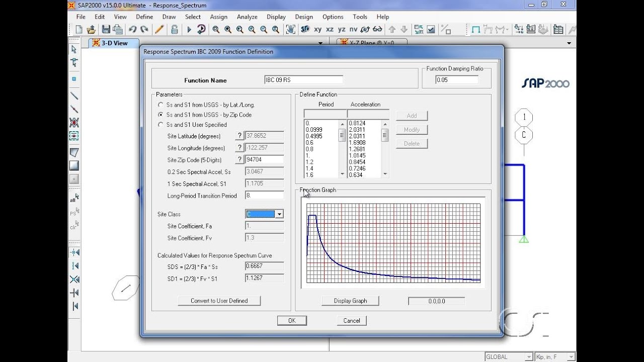
Task: Click the Move Up in List arrow
Action: tap(392, 30)
